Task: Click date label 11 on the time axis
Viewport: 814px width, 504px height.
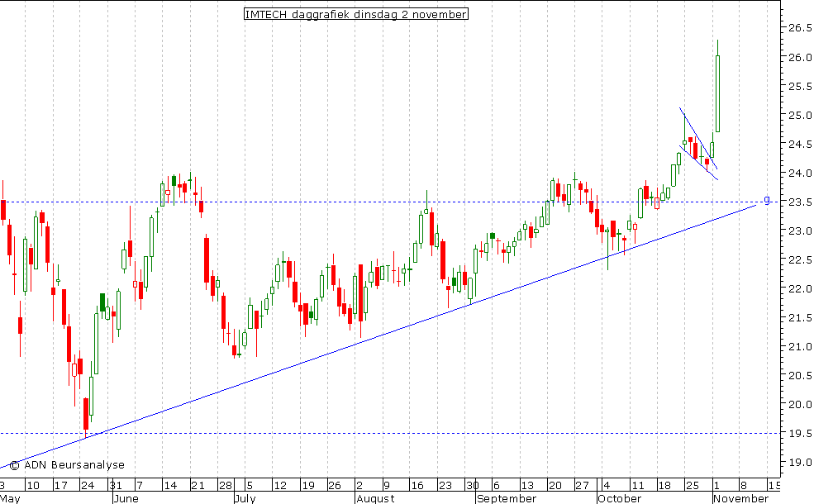Action: click(637, 486)
